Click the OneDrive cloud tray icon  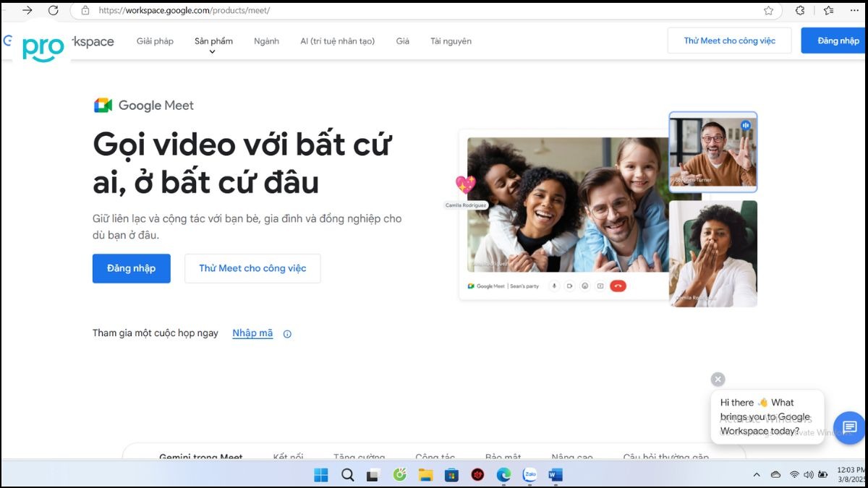point(775,475)
